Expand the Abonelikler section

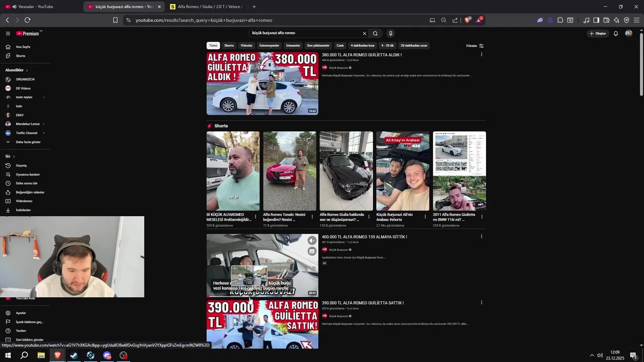pyautogui.click(x=17, y=70)
